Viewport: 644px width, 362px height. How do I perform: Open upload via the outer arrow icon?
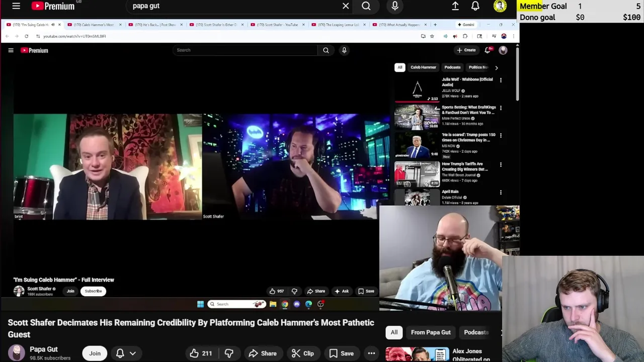455,6
